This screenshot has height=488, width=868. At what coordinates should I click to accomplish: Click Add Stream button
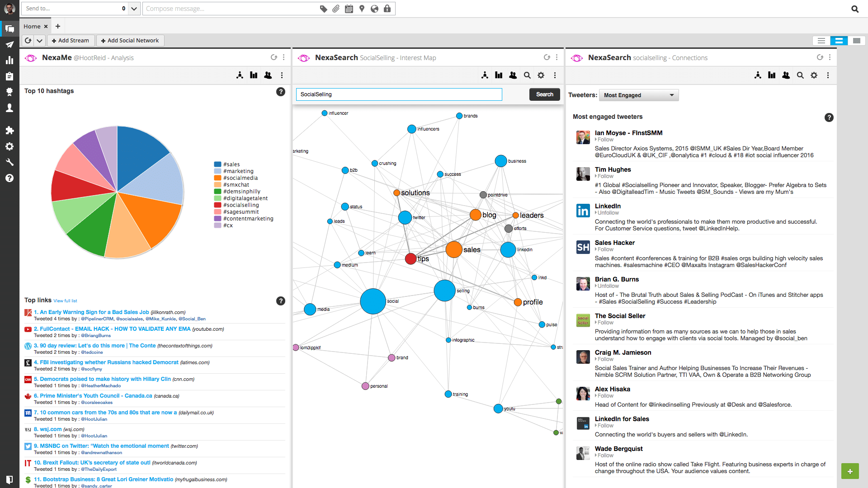(69, 40)
